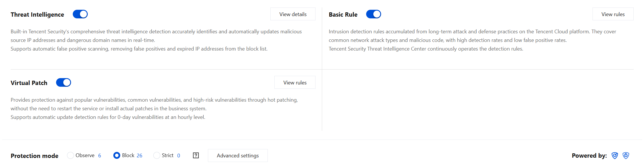
Task: Disable the Threat Intelligence switch
Action: (x=80, y=14)
